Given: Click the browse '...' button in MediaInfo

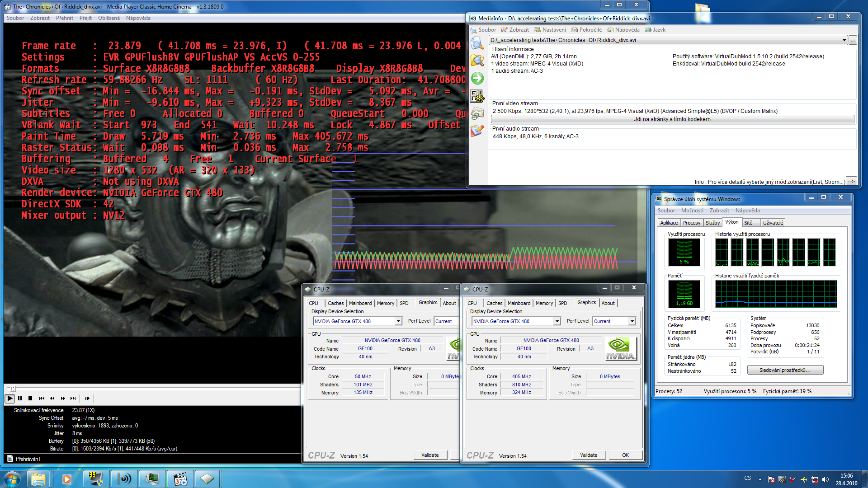Looking at the screenshot, I should point(853,40).
